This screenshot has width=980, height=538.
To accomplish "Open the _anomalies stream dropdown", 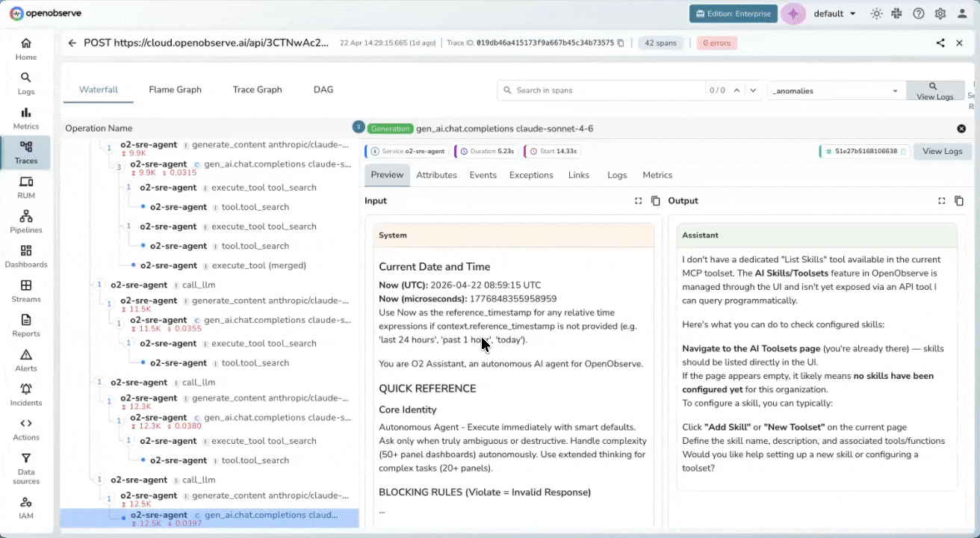I will (x=836, y=90).
